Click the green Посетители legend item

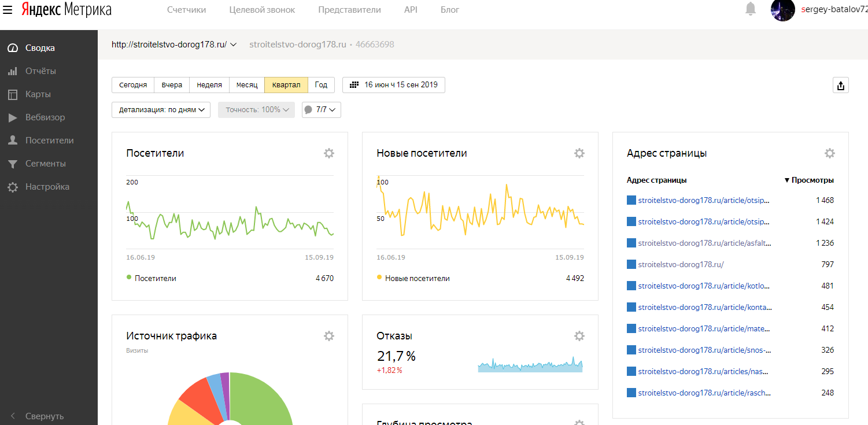click(152, 278)
